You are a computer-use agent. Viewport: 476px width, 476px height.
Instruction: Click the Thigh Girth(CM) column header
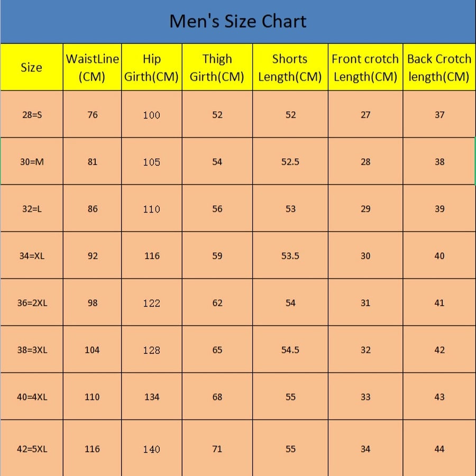217,68
